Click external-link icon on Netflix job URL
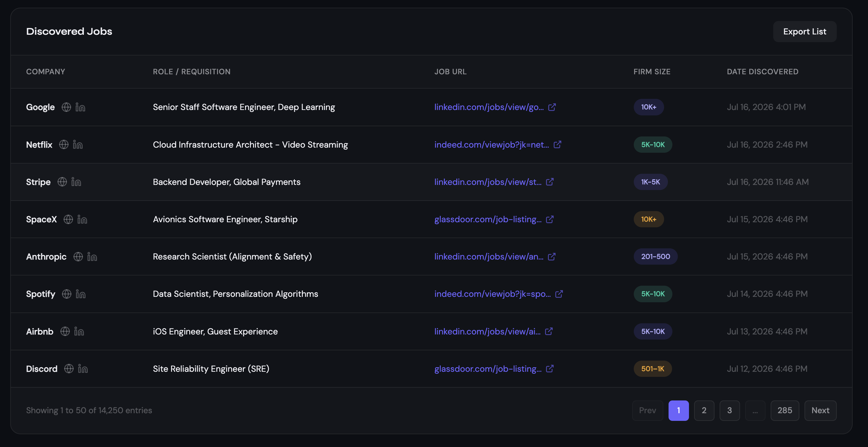 point(557,144)
